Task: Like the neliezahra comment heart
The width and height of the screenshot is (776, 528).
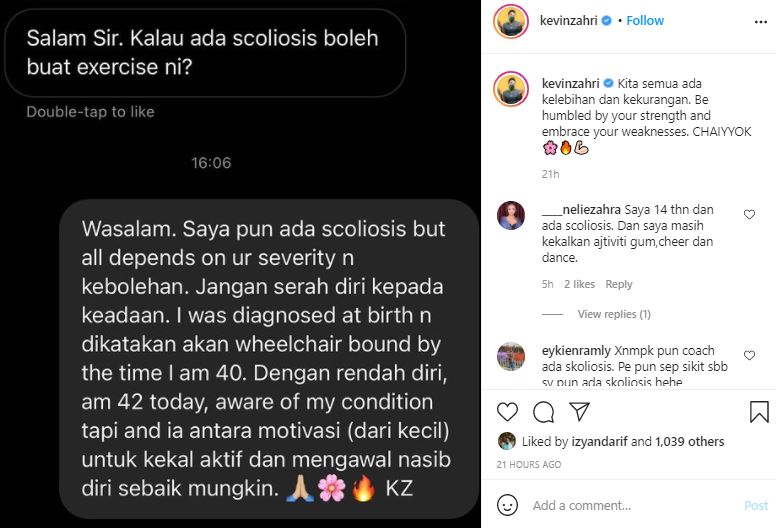Action: (749, 214)
